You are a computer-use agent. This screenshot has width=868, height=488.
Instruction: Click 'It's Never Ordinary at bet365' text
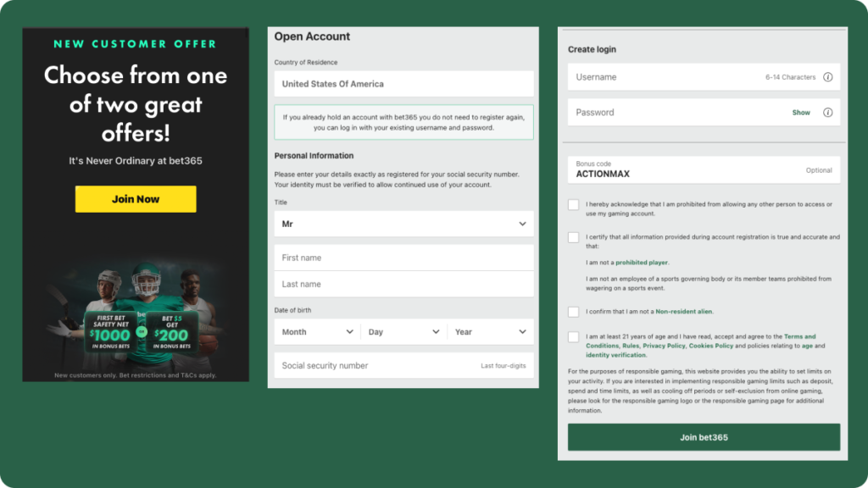[136, 161]
